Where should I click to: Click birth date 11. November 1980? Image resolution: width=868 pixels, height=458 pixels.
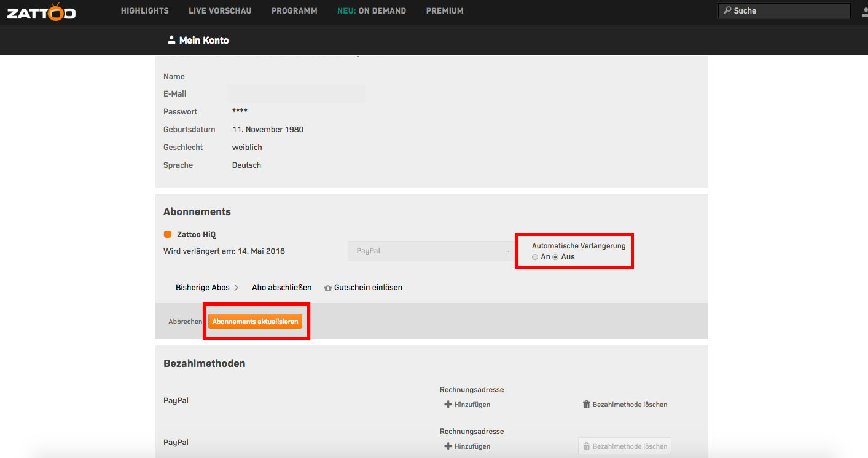click(x=268, y=130)
